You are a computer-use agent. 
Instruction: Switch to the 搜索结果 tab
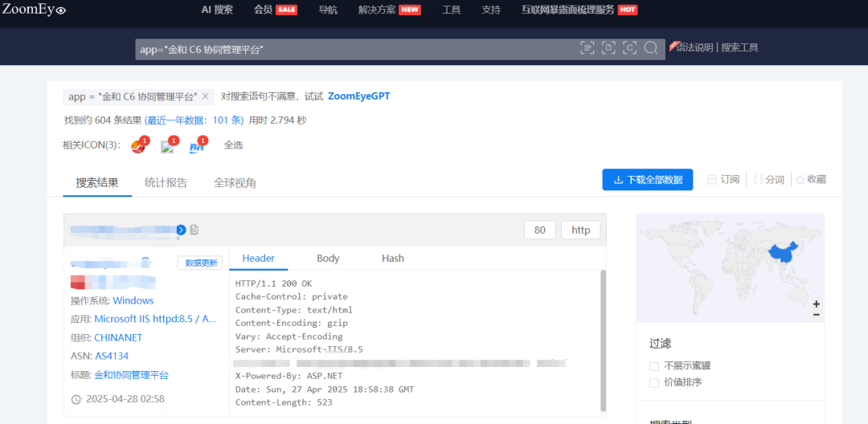[x=97, y=182]
